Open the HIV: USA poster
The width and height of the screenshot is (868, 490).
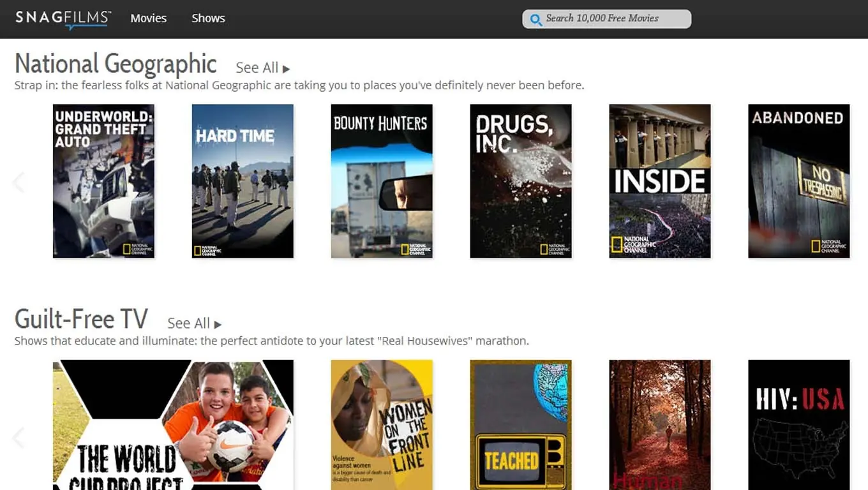(x=799, y=425)
